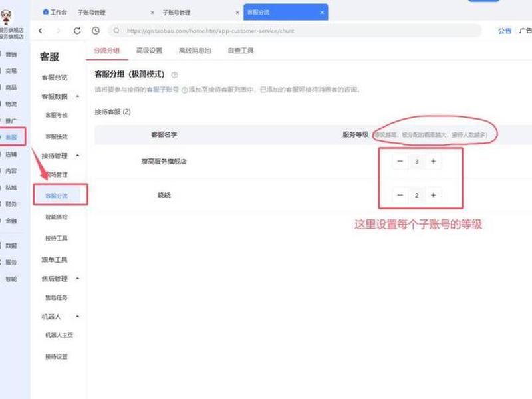Open 智能 in the left sidebar

[x=11, y=279]
